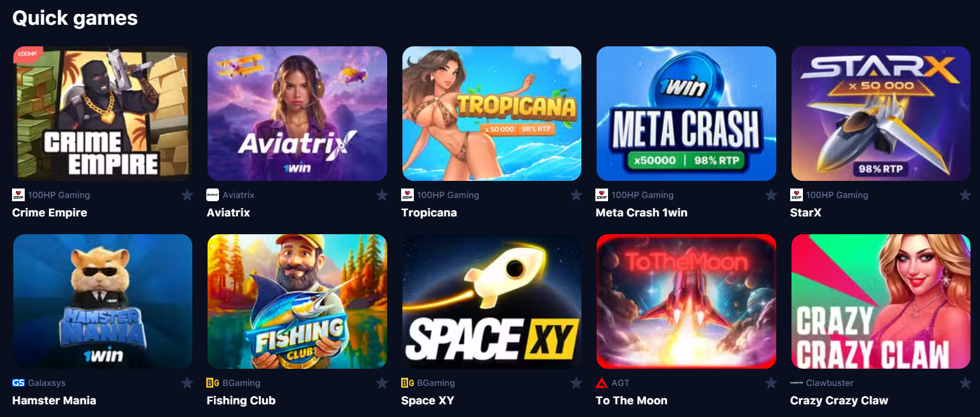Screen dimensions: 980x417
Task: Click the star icon next to StarX
Action: point(965,195)
